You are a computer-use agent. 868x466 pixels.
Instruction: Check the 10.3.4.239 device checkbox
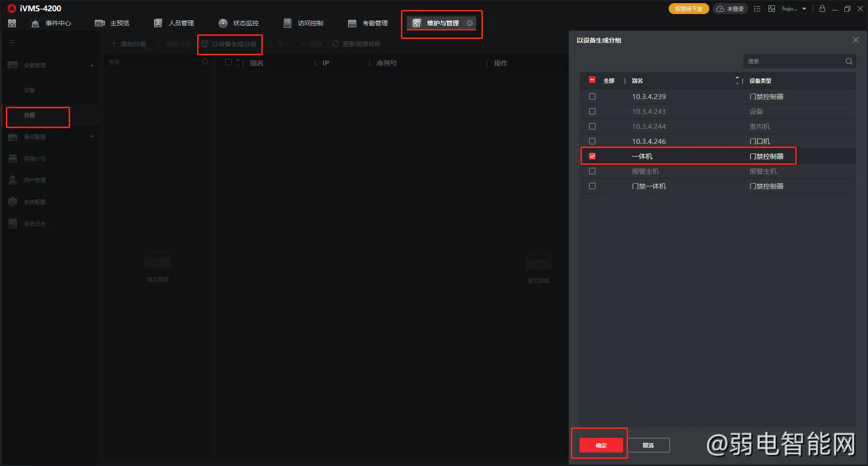click(592, 96)
